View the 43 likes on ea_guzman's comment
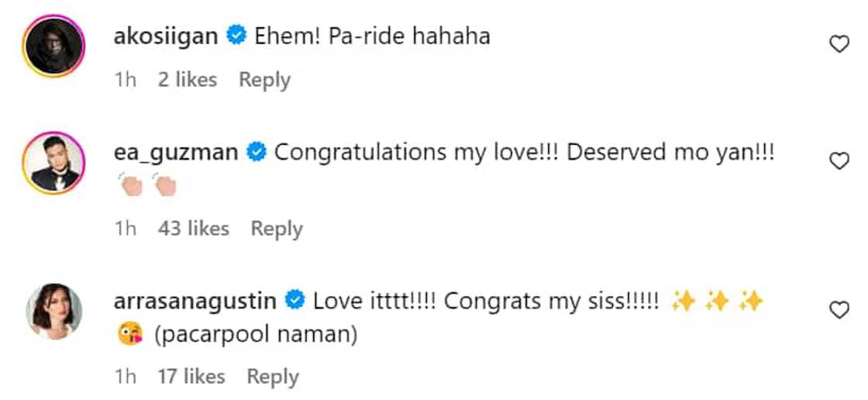The image size is (868, 400). click(x=194, y=229)
